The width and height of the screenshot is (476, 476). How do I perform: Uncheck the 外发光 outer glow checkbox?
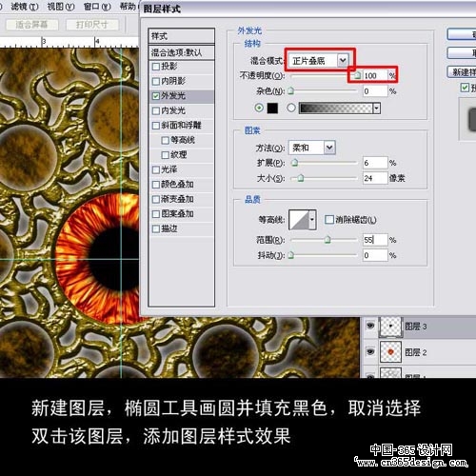[156, 96]
